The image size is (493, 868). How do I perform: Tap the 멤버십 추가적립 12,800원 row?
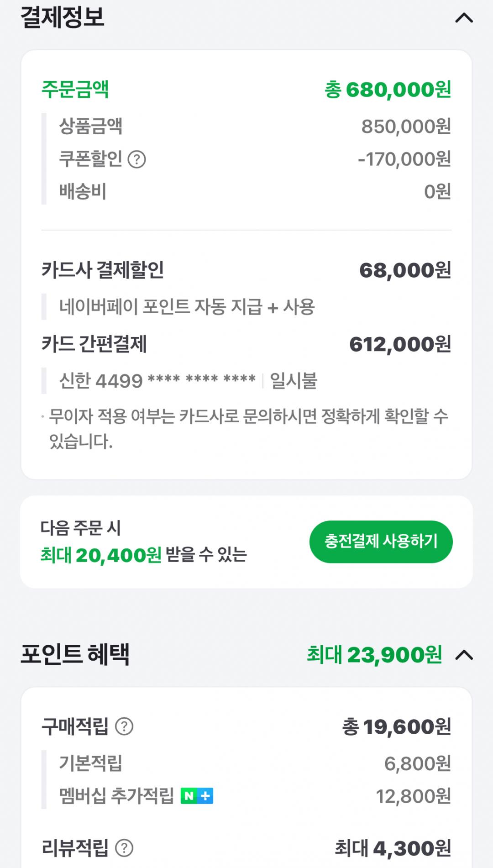(246, 796)
